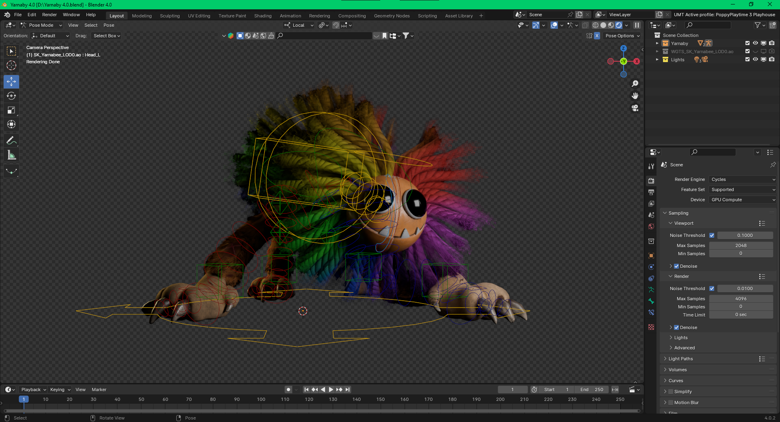Toggle camera view using the camera icon
The image size is (780, 422).
(x=635, y=108)
